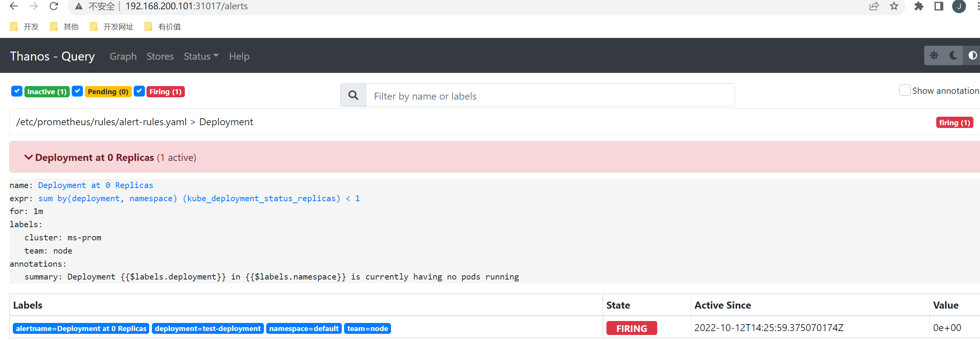Image resolution: width=980 pixels, height=340 pixels.
Task: Click the alert-rules.yaml Deployment group header
Action: click(134, 122)
